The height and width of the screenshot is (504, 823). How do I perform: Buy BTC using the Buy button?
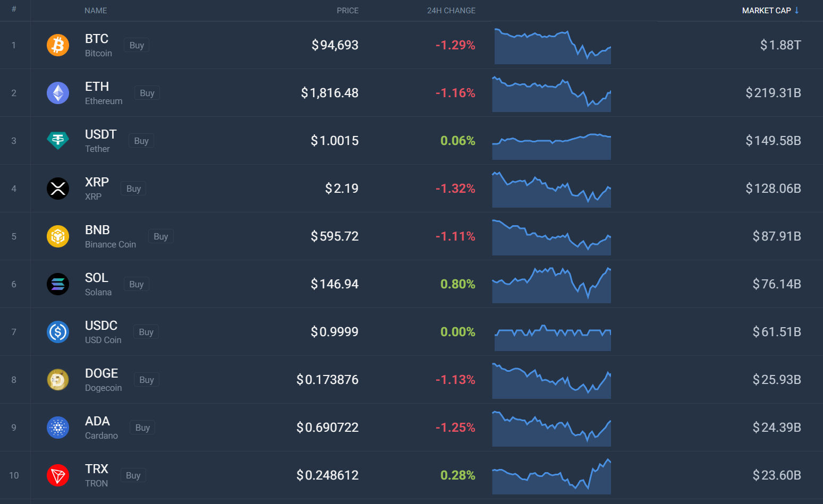pyautogui.click(x=137, y=45)
